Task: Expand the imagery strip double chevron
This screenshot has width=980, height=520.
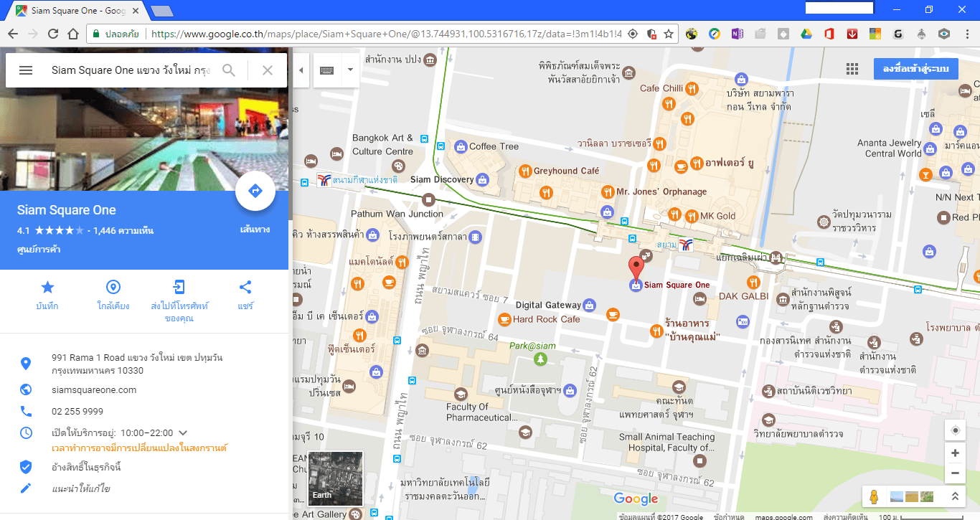Action: tap(954, 496)
